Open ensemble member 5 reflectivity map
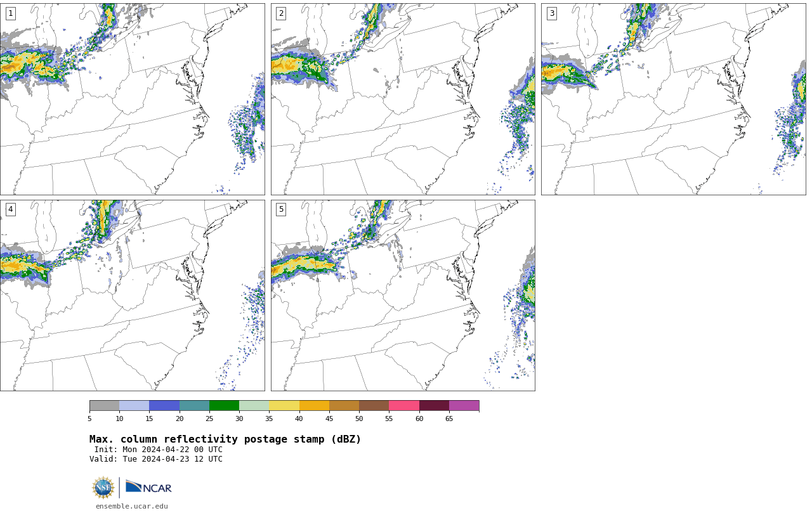The width and height of the screenshot is (812, 513). pos(403,295)
